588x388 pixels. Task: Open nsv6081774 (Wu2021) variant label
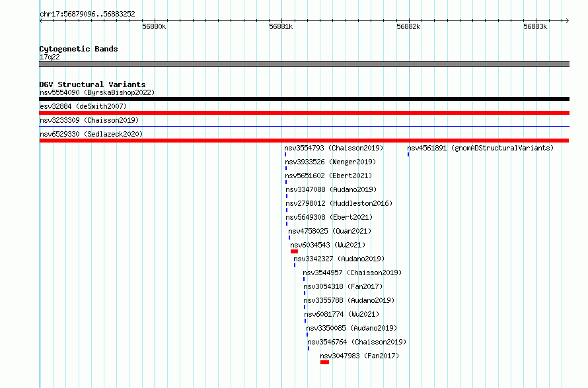point(342,314)
